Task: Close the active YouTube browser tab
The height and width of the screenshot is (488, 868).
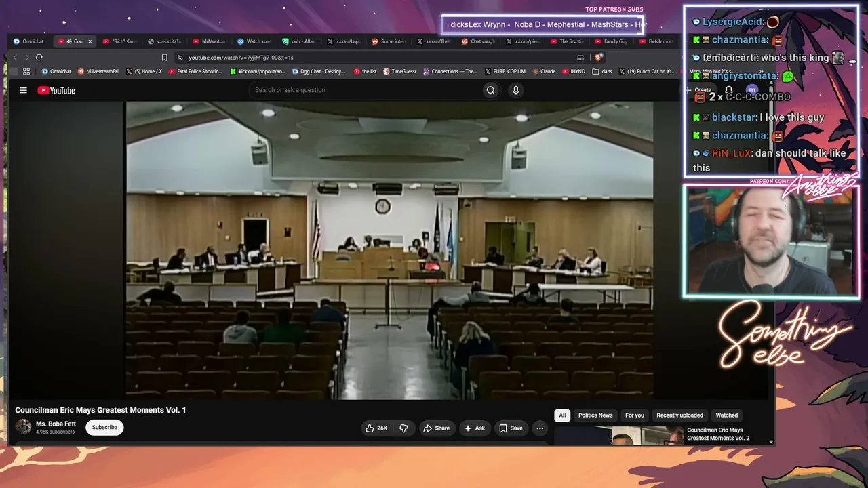Action: click(x=90, y=41)
